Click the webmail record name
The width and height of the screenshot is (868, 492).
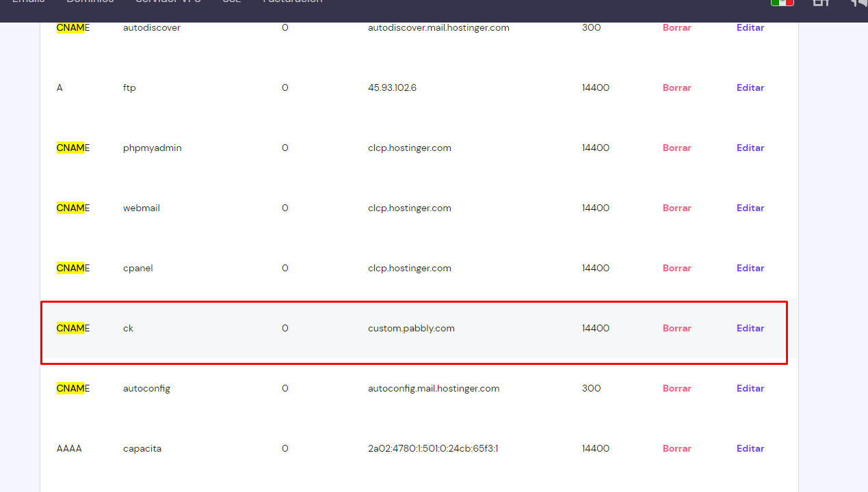click(141, 208)
